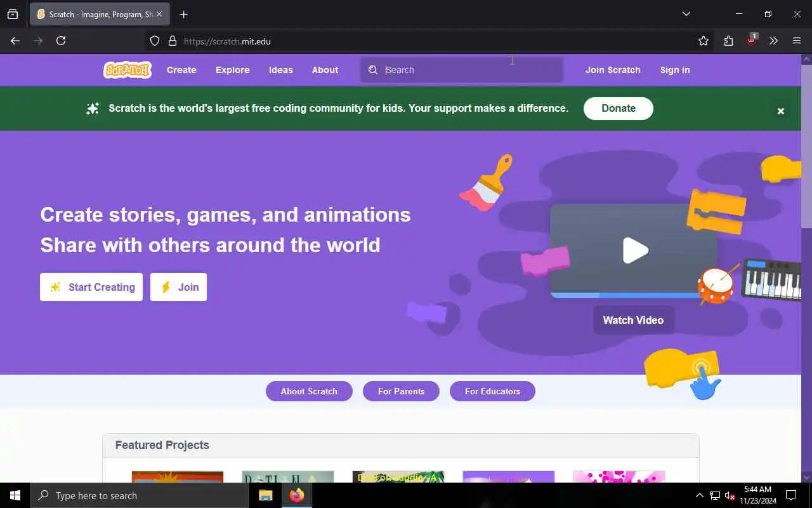Open the For Educators page
This screenshot has height=508, width=812.
[492, 391]
